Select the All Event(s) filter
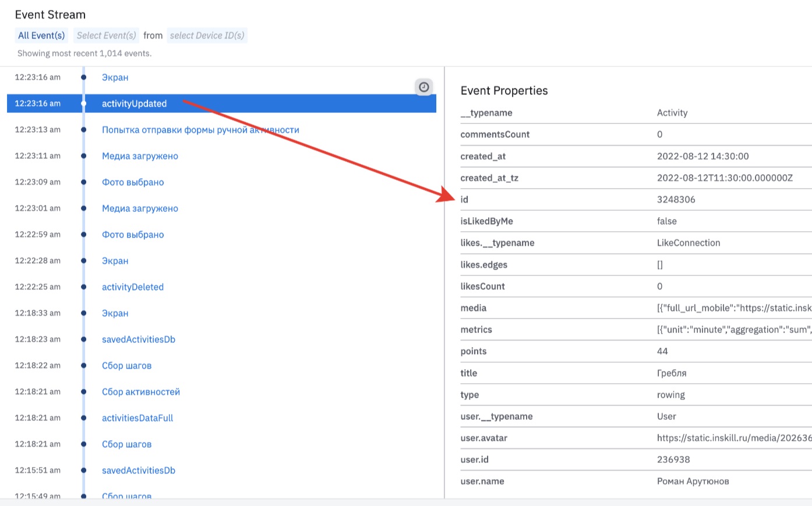 [x=41, y=36]
